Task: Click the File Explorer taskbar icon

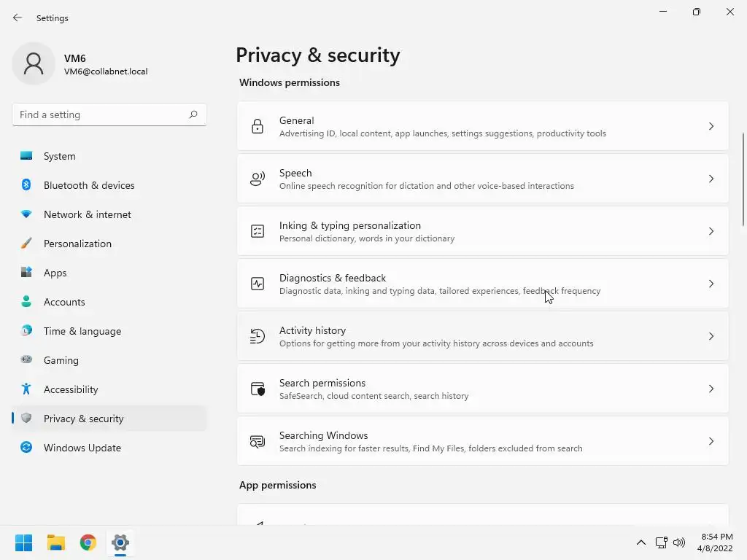Action: tap(56, 542)
